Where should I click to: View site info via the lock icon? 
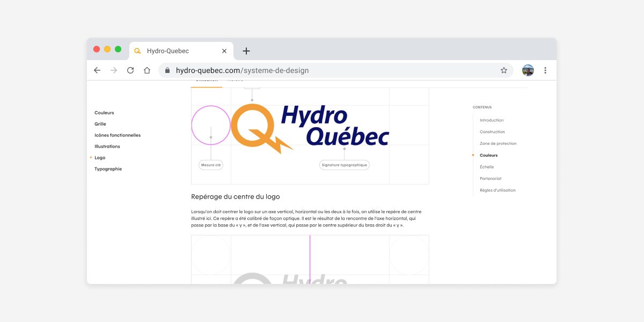point(167,70)
